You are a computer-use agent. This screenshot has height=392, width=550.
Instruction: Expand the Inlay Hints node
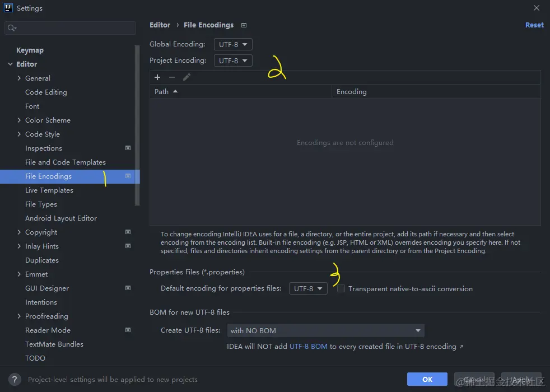coord(19,246)
